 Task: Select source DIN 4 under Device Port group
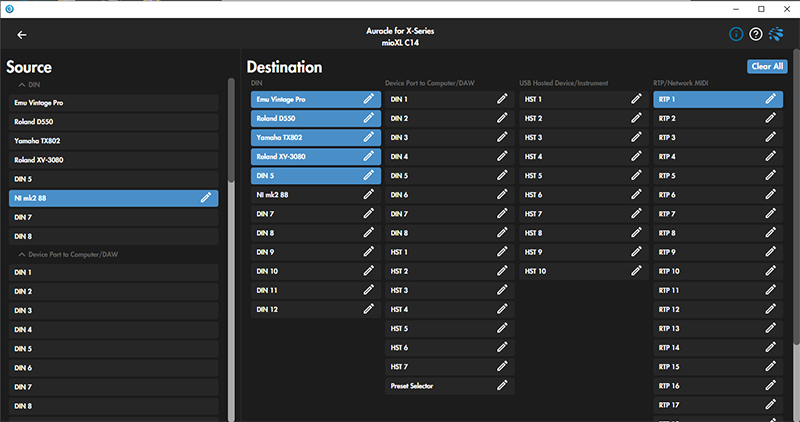(113, 330)
